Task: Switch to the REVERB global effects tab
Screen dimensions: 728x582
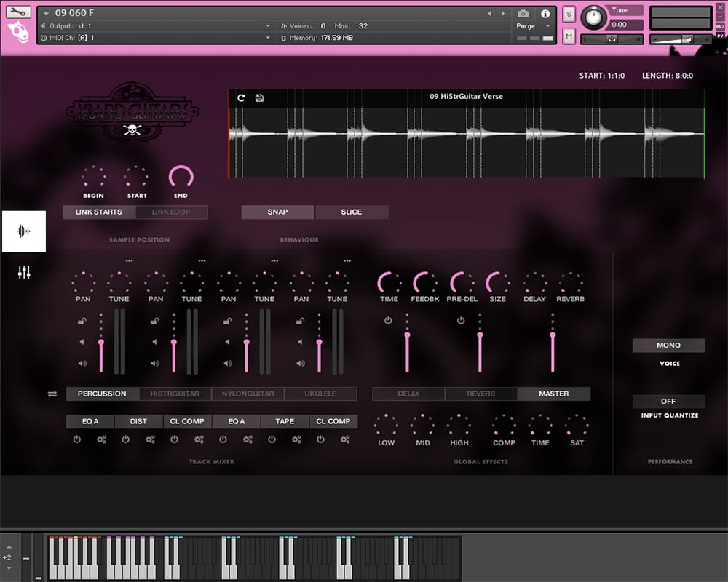Action: (480, 394)
